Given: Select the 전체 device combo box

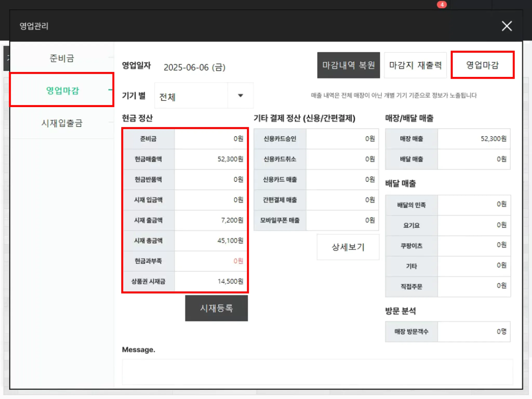Looking at the screenshot, I should click(x=191, y=96).
